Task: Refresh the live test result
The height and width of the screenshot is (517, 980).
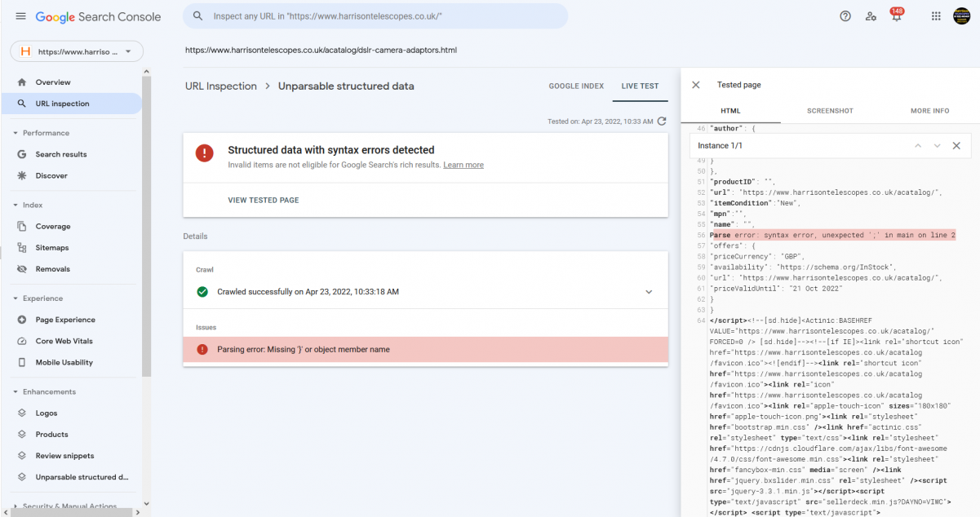Action: 662,122
